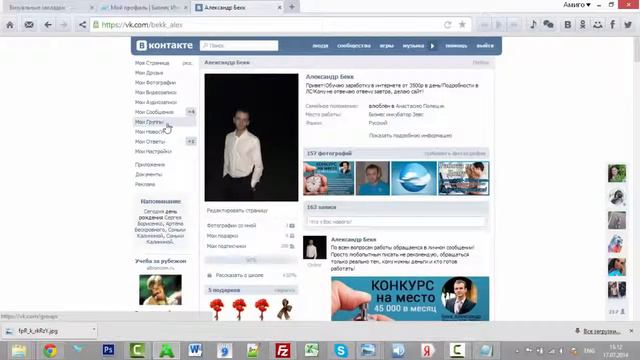This screenshot has height=360, width=640.
Task: Open Мои Фотографии in left sidebar
Action: point(155,82)
